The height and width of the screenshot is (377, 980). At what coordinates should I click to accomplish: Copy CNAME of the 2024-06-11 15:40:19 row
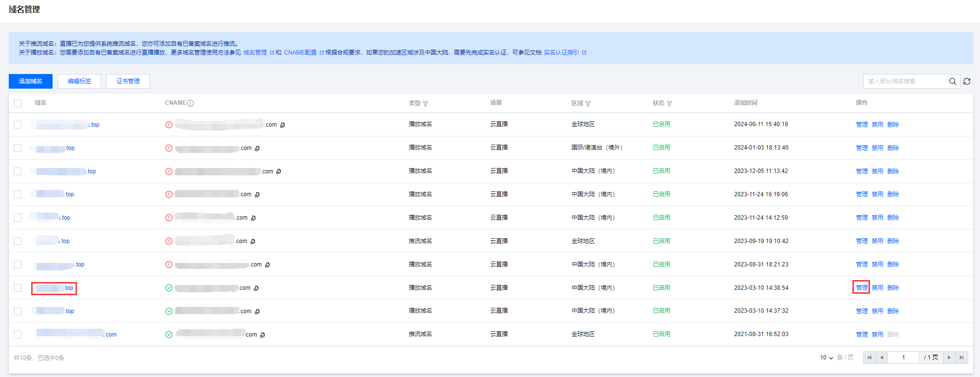(x=282, y=125)
